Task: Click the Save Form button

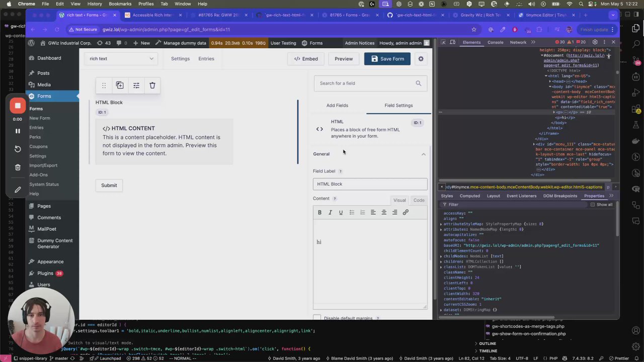Action: [x=387, y=59]
